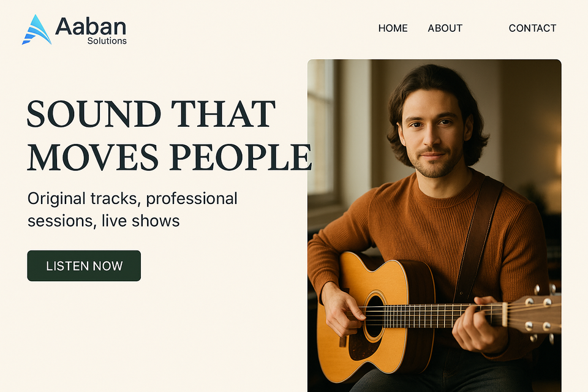588x392 pixels.
Task: Click the MOVES PEOPLE heading line
Action: [170, 157]
